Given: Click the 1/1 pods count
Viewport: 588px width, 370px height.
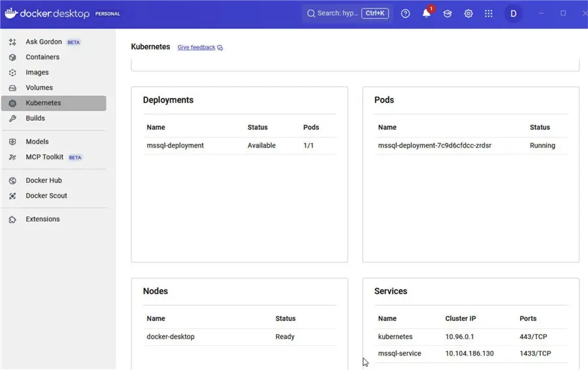Looking at the screenshot, I should [x=308, y=145].
